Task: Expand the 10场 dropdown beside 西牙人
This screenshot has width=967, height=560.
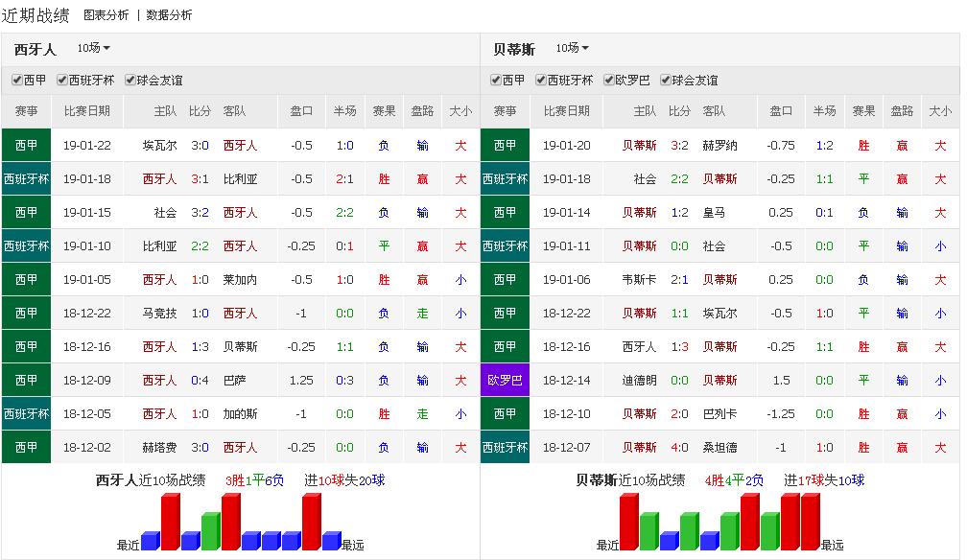Action: tap(94, 48)
